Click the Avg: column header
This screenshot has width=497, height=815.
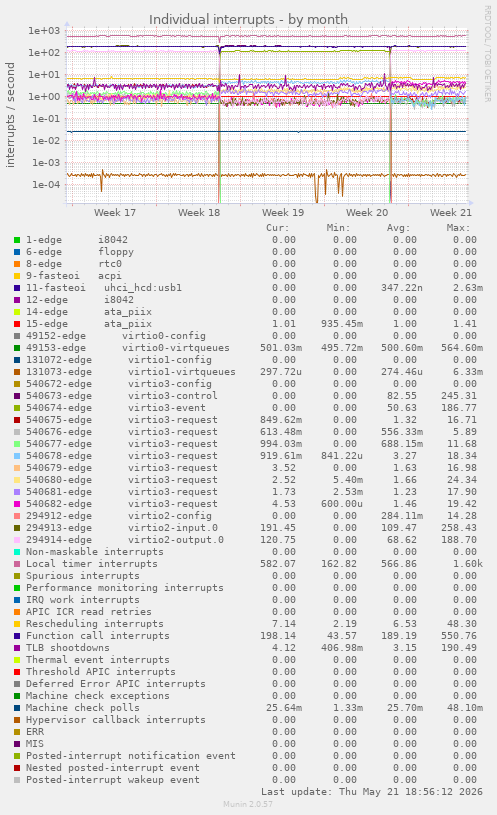point(398,228)
